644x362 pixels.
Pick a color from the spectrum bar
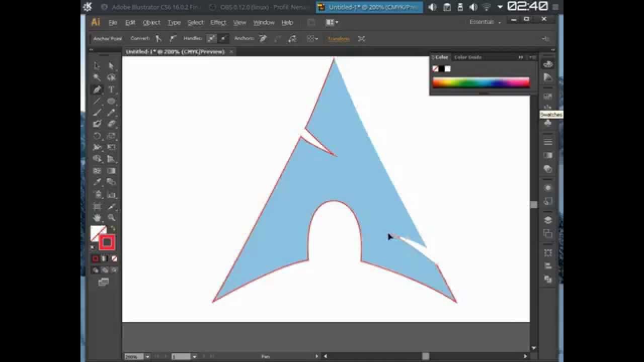pos(481,82)
